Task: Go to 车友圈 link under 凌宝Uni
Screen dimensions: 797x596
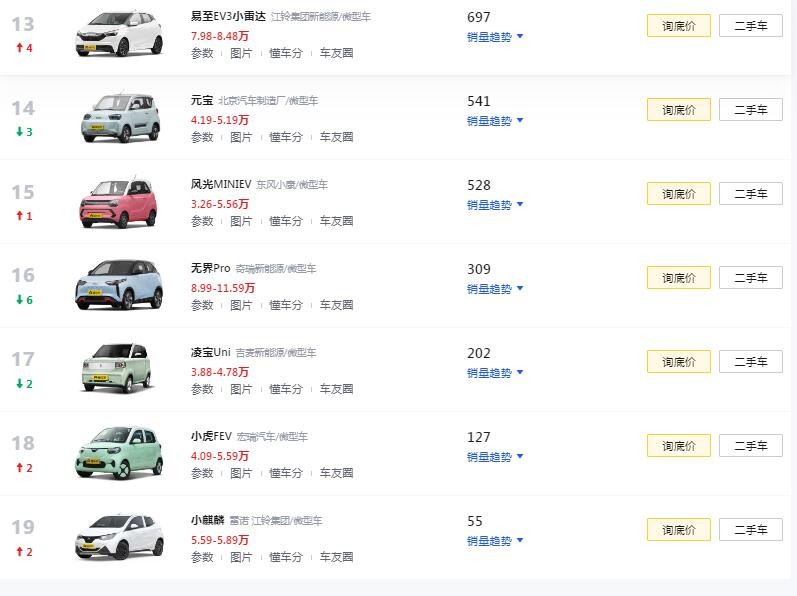Action: click(x=336, y=389)
